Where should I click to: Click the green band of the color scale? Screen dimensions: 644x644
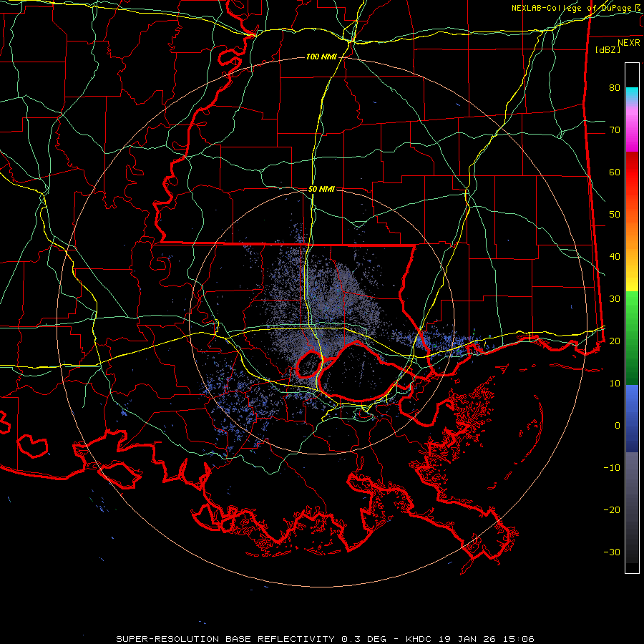pos(632,338)
